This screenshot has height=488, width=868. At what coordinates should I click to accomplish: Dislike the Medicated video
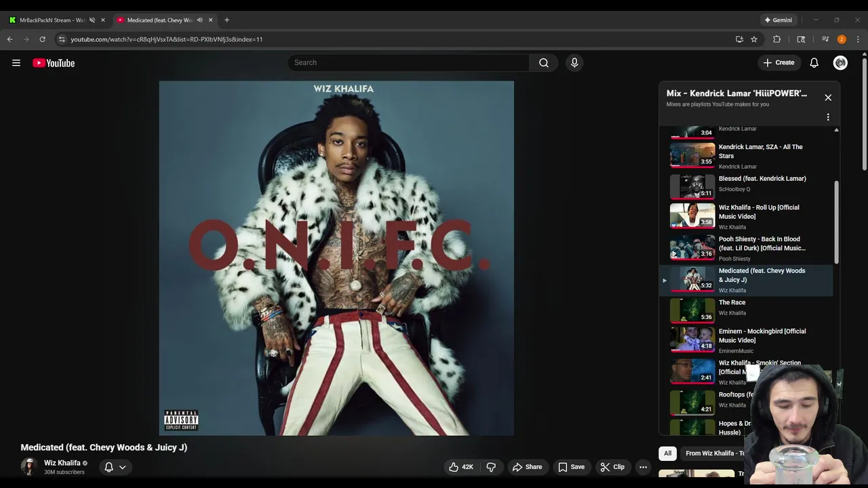491,467
